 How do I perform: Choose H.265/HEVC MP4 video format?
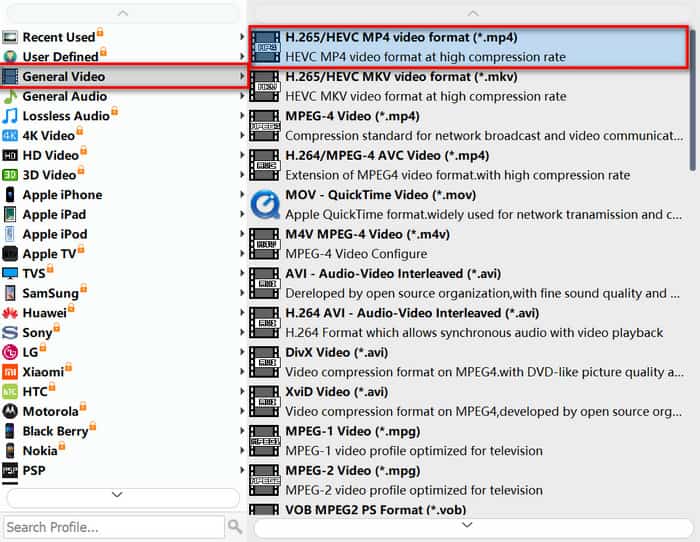point(469,47)
